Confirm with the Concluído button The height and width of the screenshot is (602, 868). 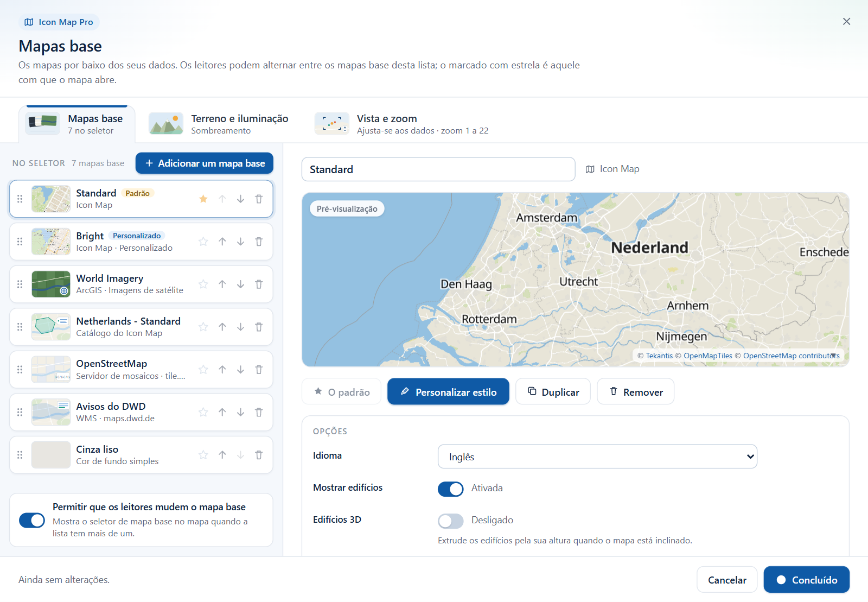807,580
